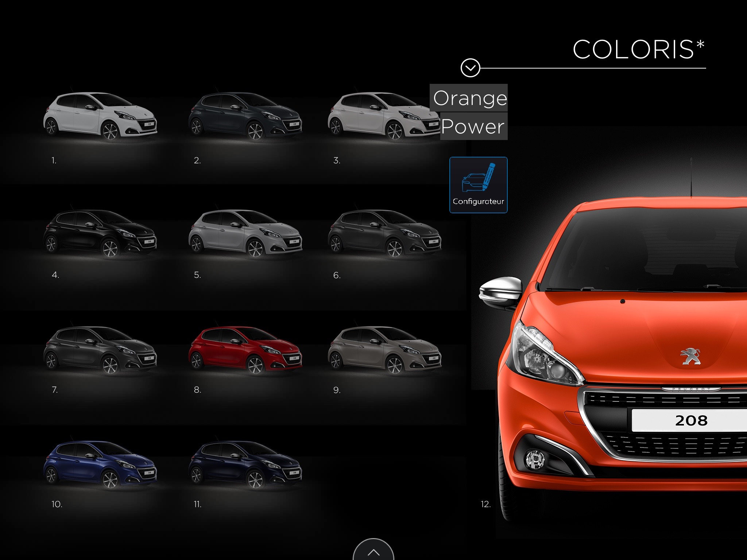Click the '10.' label under blue car
747x560 pixels.
[x=57, y=504]
